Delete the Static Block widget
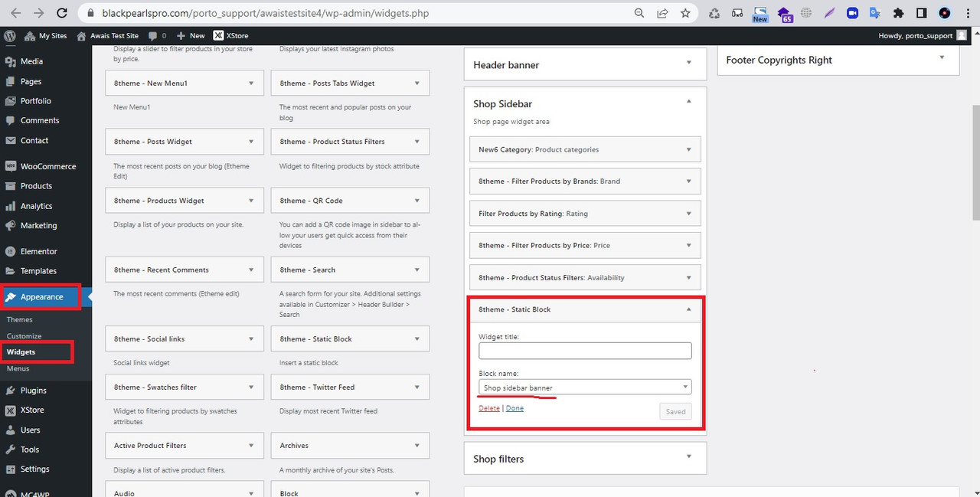The width and height of the screenshot is (980, 497). 489,408
